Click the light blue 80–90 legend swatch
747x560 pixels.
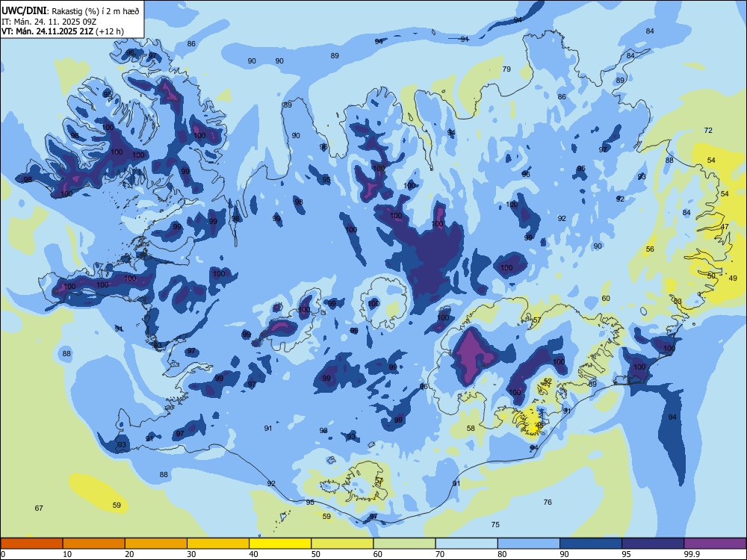(529, 544)
